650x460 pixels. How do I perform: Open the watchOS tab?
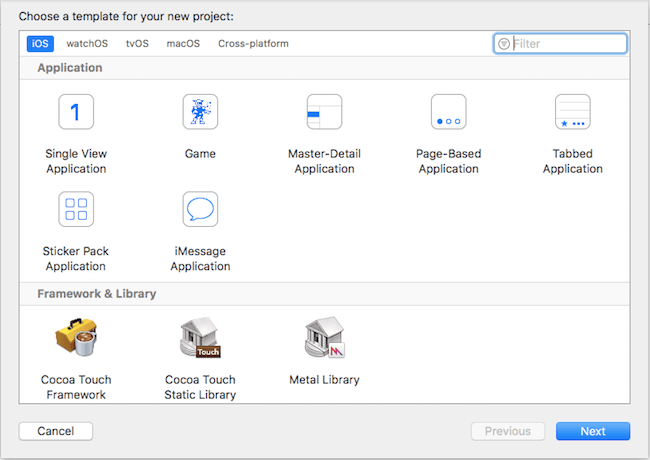[x=87, y=44]
